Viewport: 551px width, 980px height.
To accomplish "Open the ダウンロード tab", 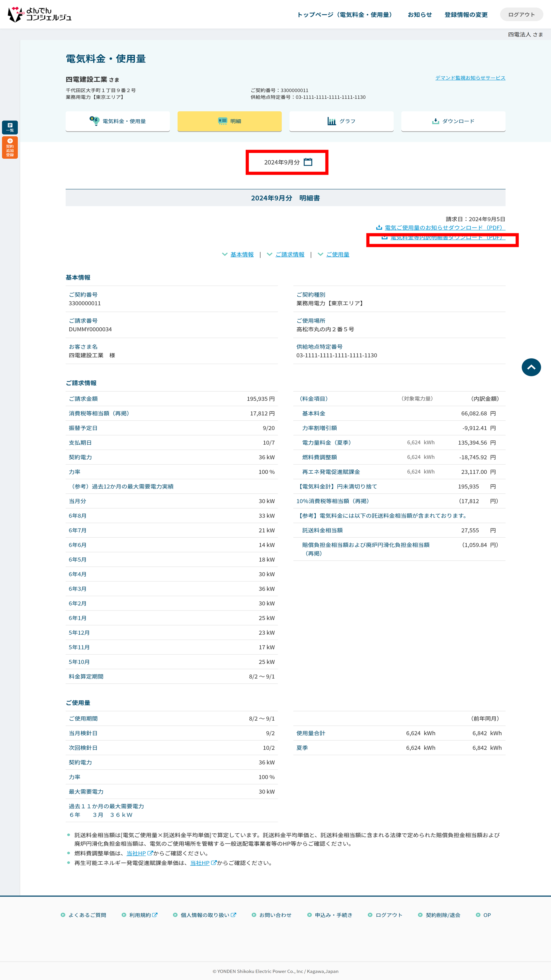I will click(x=453, y=121).
